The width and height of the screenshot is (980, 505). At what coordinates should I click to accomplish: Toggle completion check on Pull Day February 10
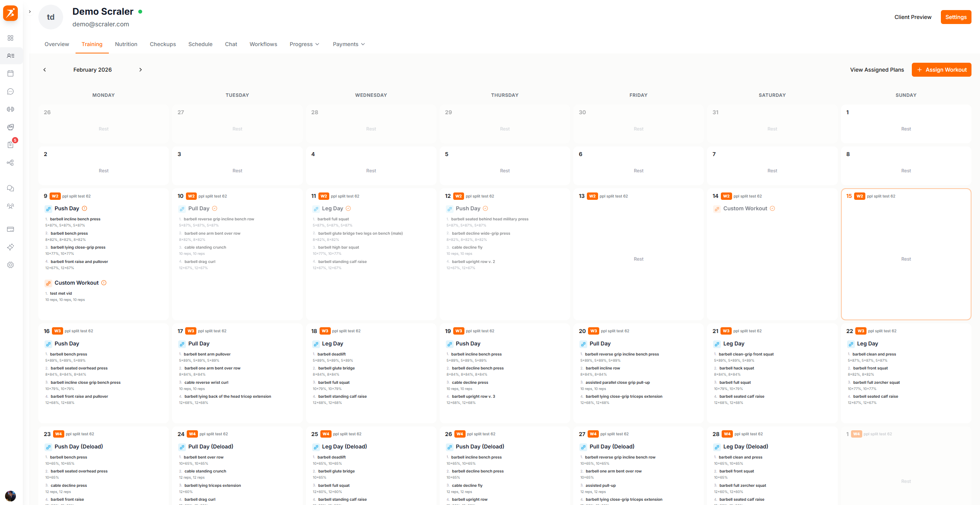click(x=215, y=208)
